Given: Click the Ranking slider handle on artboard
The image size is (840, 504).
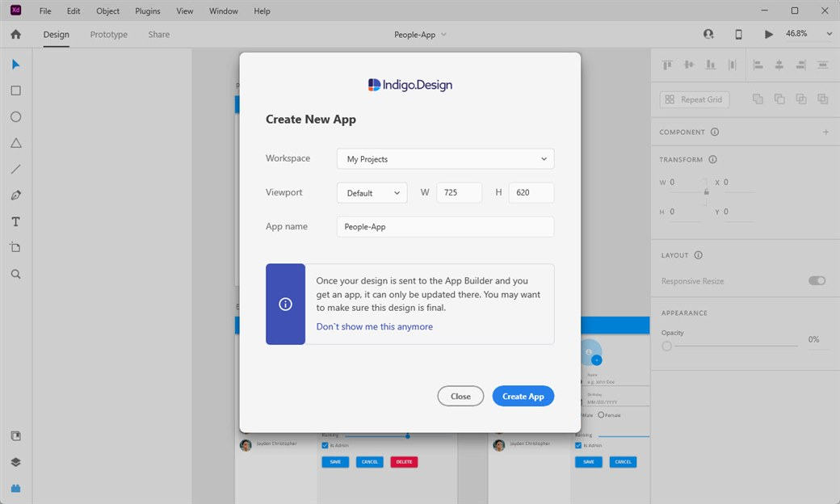Looking at the screenshot, I should coord(408,436).
